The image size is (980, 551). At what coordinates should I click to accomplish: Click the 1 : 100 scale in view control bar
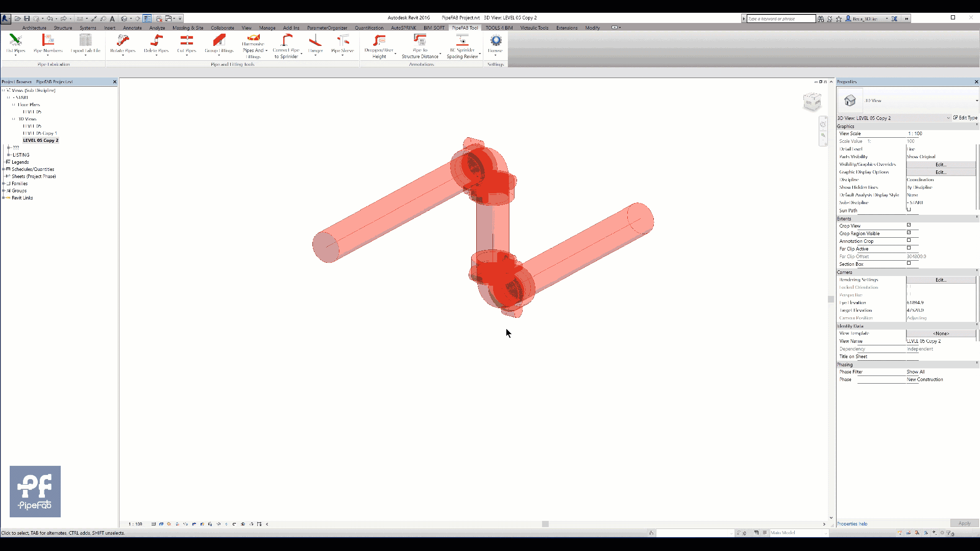click(x=135, y=524)
